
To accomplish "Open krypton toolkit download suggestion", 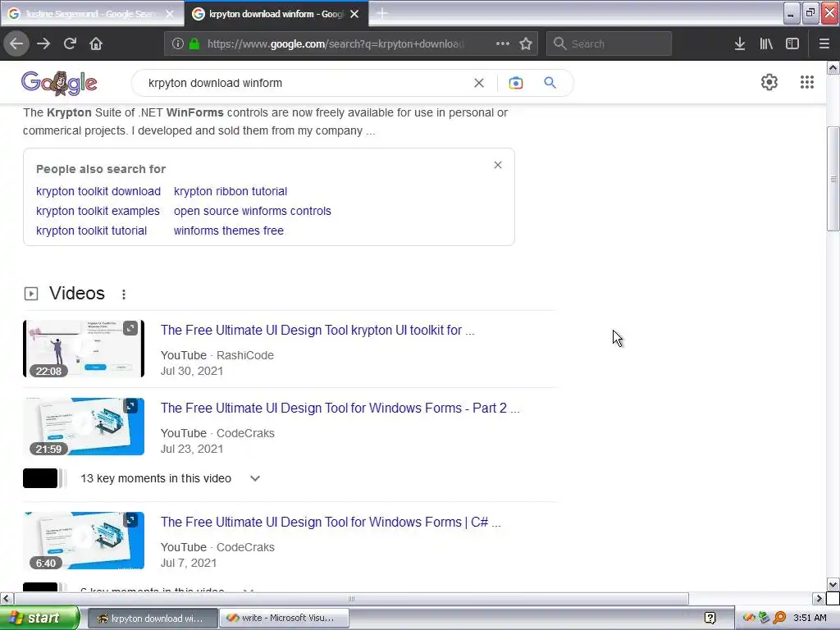I will coord(98,191).
